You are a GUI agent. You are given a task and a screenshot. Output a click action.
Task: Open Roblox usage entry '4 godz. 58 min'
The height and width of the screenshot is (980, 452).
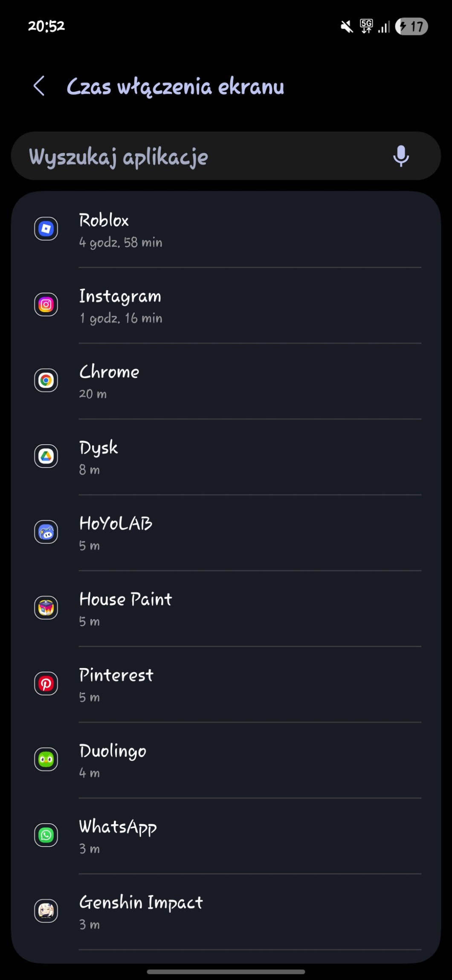121,242
